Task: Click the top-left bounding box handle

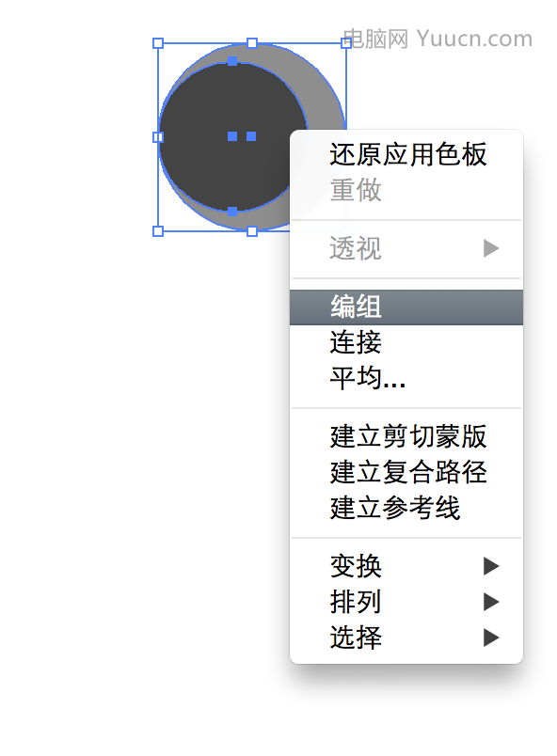Action: coord(158,43)
